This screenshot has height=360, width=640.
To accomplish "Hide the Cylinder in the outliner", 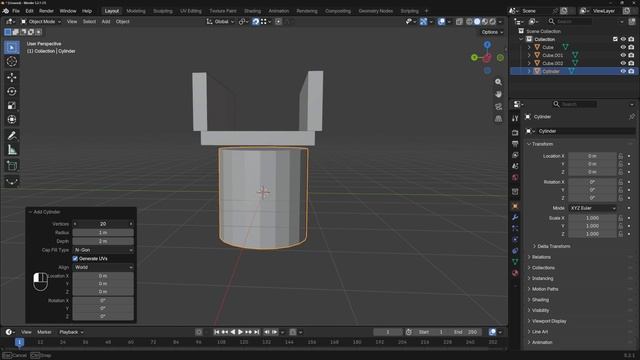I will click(623, 71).
